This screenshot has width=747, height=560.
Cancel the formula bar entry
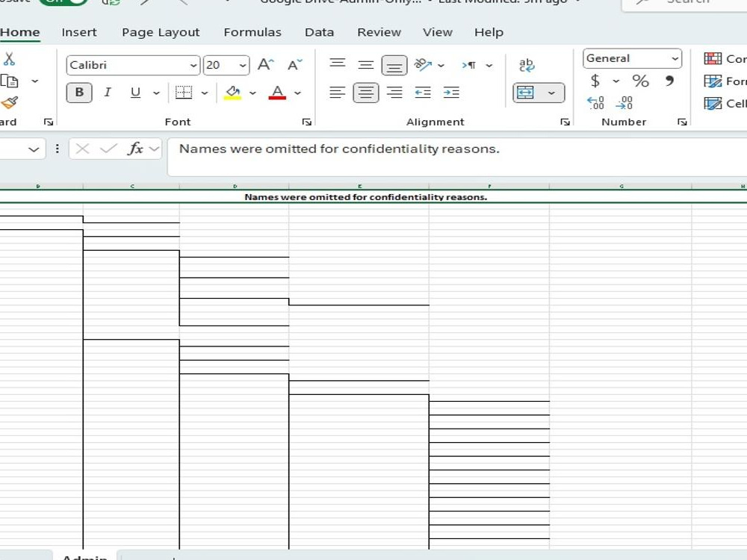82,149
